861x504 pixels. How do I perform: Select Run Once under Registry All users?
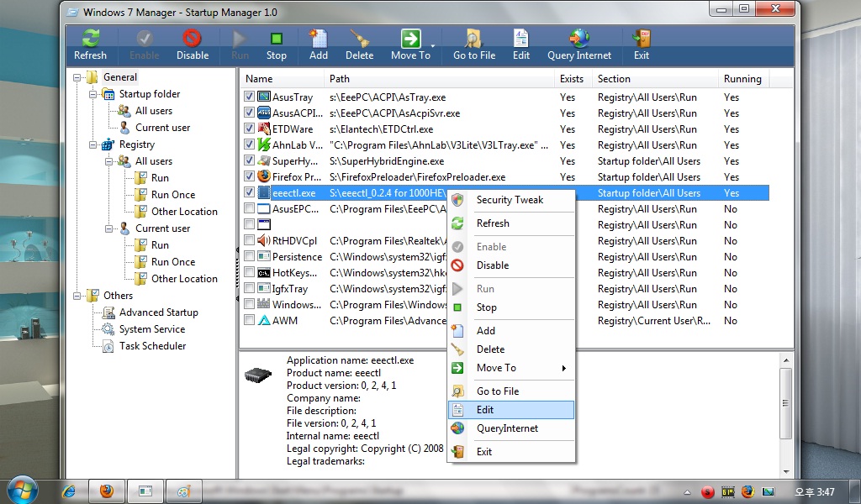[173, 195]
